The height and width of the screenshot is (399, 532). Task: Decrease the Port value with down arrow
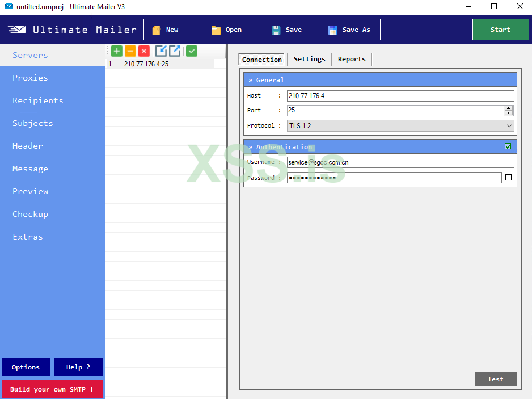tap(508, 113)
